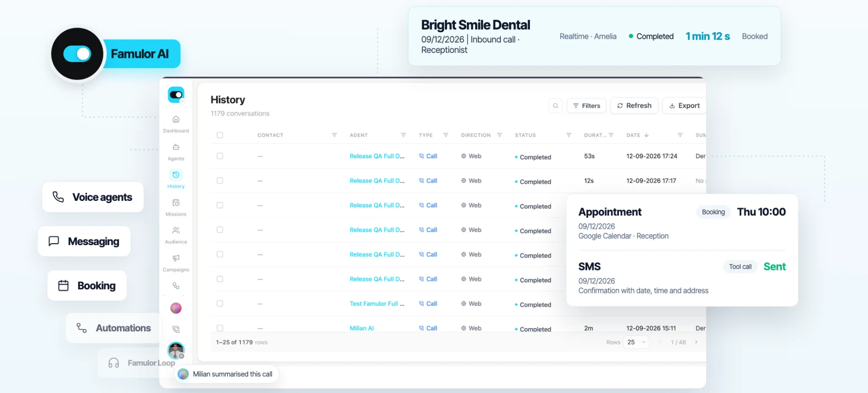Click the Automations card
868x393 pixels.
coord(113,328)
